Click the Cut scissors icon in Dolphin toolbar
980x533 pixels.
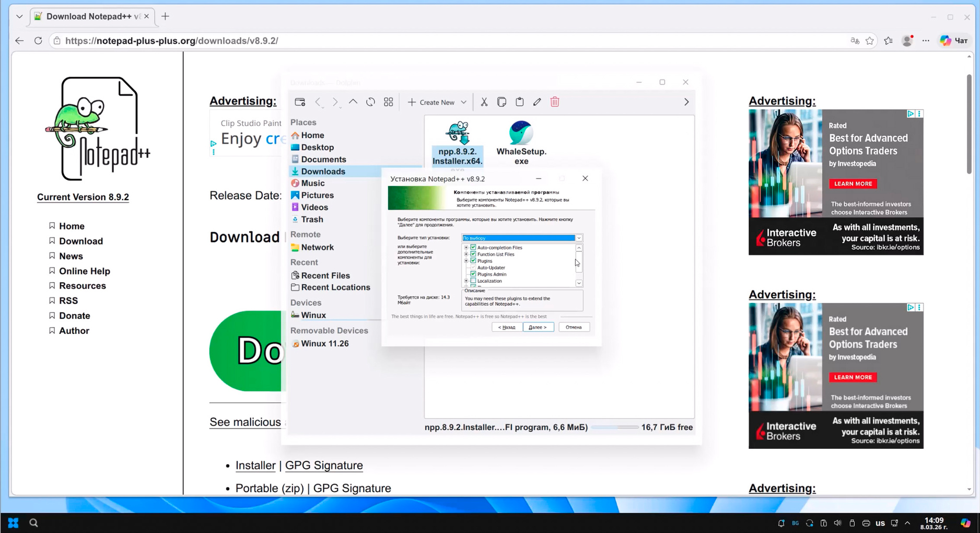click(x=484, y=102)
